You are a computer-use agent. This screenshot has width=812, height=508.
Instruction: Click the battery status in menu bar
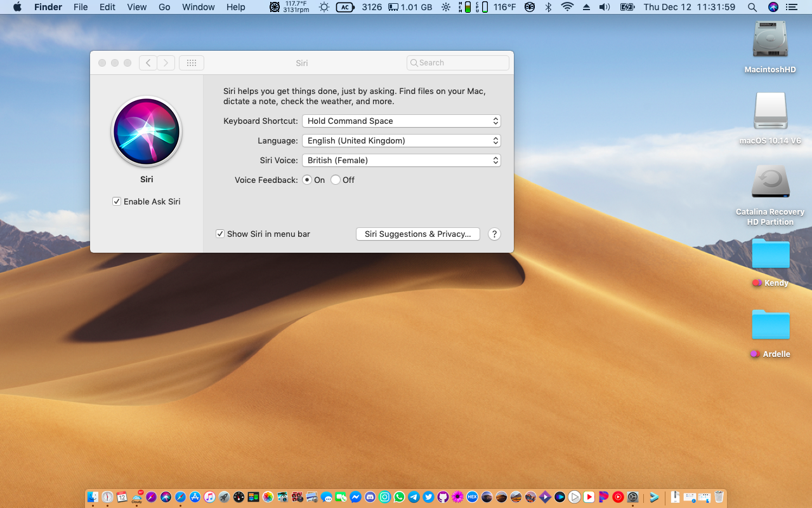627,7
